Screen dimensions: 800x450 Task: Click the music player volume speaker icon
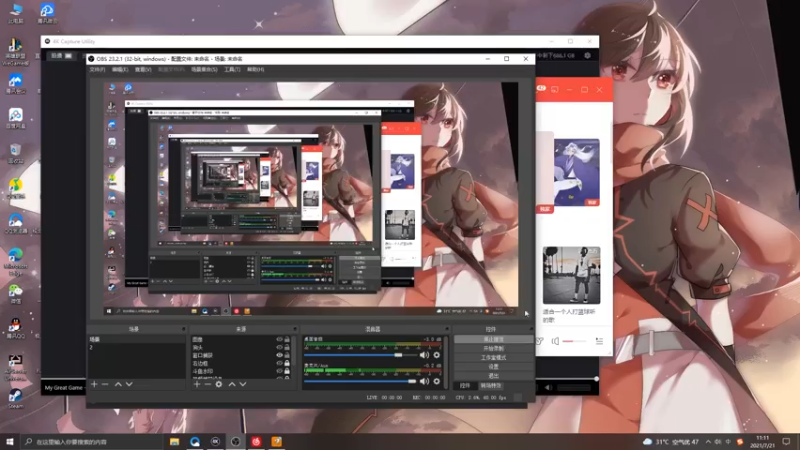pos(555,341)
